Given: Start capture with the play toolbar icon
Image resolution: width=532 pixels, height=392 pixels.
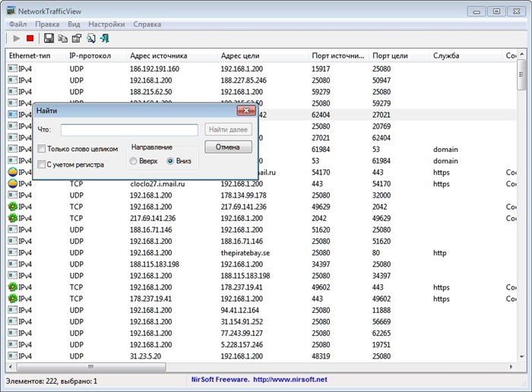Looking at the screenshot, I should (x=16, y=38).
